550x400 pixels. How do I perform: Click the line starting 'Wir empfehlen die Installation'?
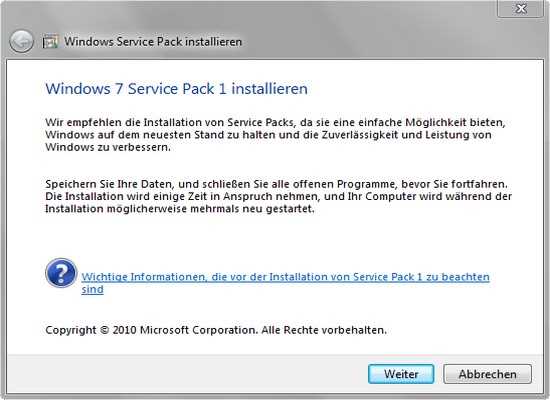point(275,122)
